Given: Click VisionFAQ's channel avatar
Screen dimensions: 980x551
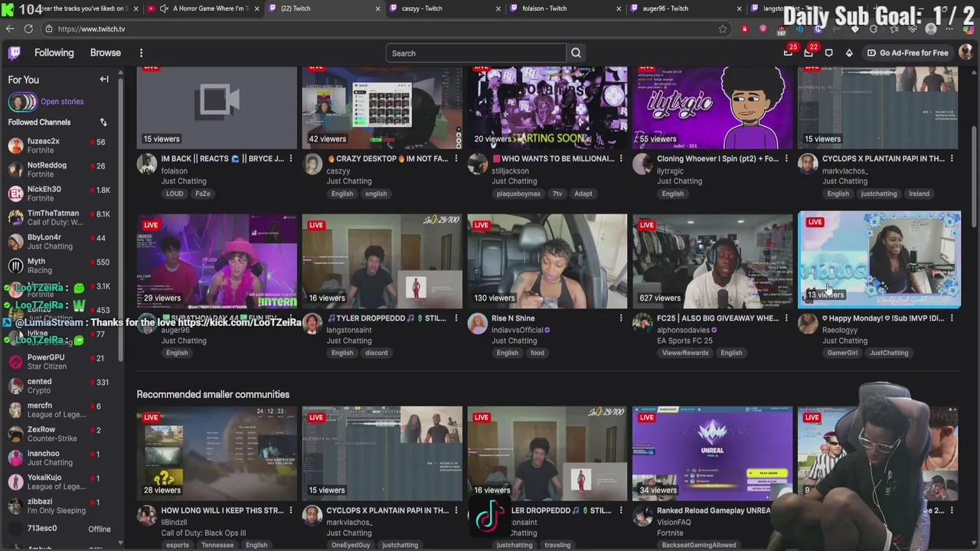Looking at the screenshot, I should tap(643, 516).
